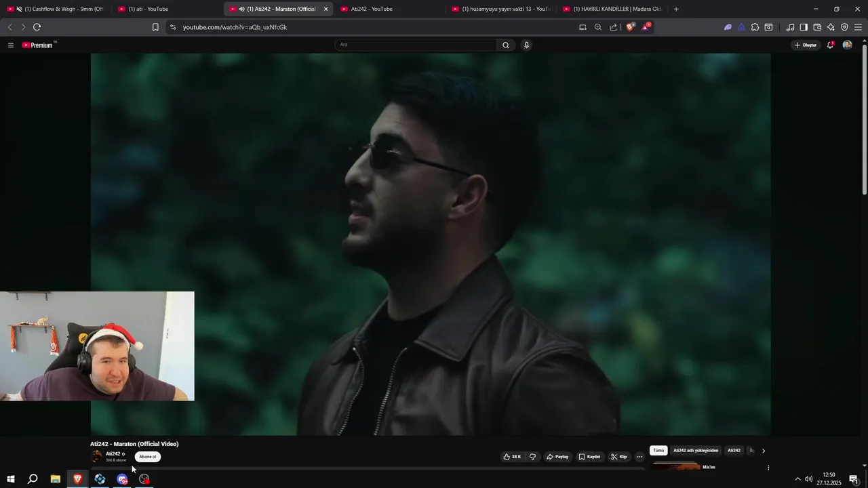Open site settings icon beside the URL

click(173, 27)
